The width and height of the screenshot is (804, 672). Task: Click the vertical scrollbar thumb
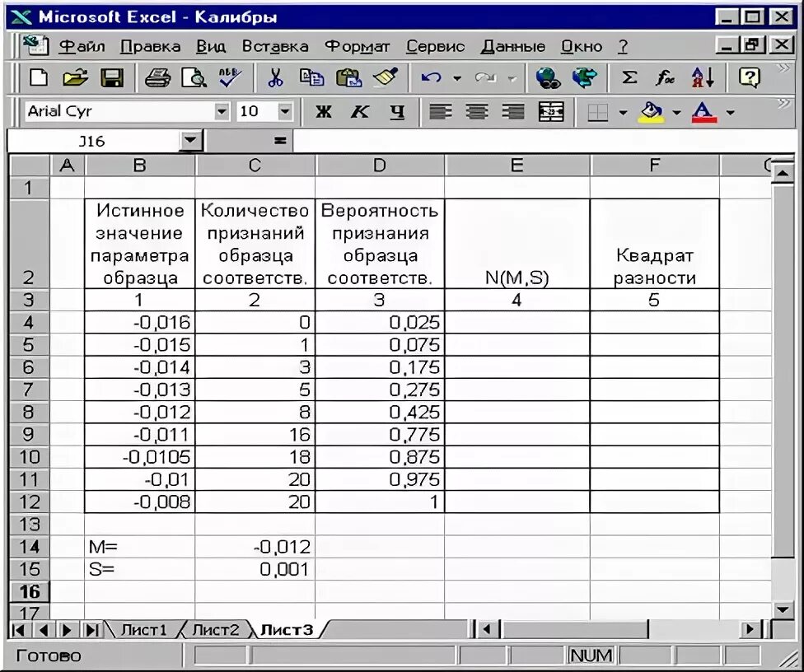click(783, 371)
